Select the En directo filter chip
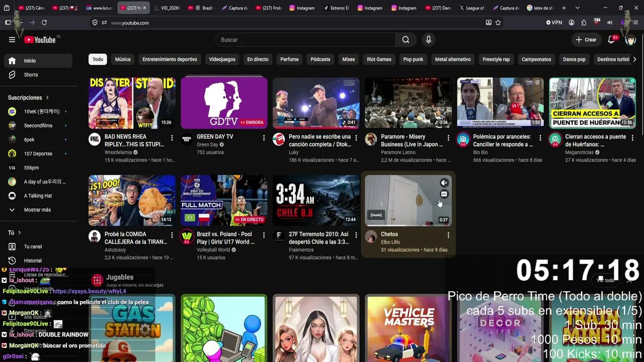The image size is (644, 362). [258, 59]
